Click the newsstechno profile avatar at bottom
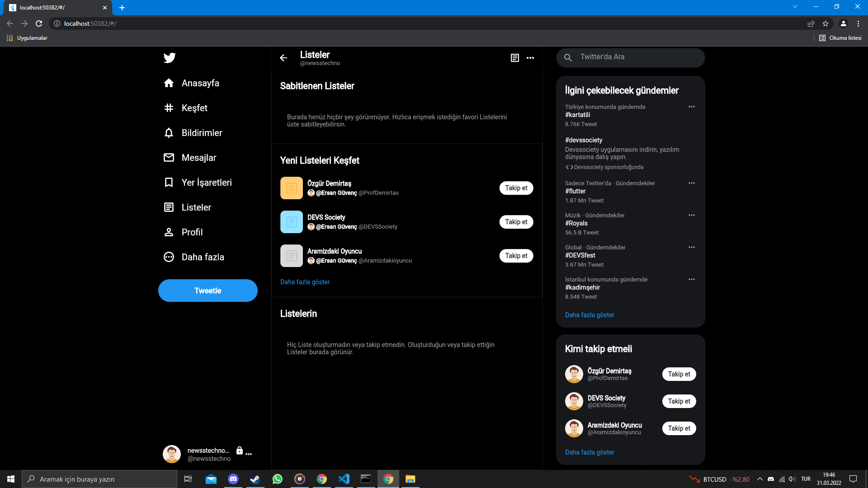Viewport: 868px width, 488px height. coord(172,454)
